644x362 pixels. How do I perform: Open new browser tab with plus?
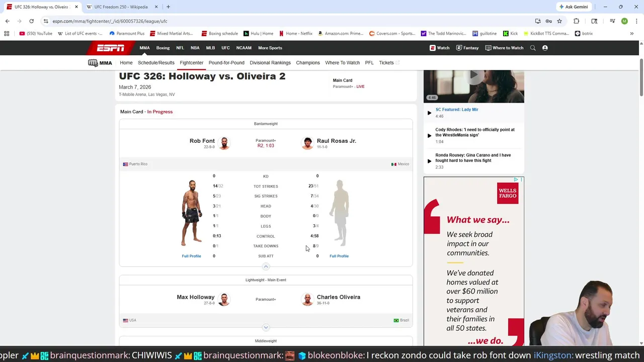(x=168, y=7)
